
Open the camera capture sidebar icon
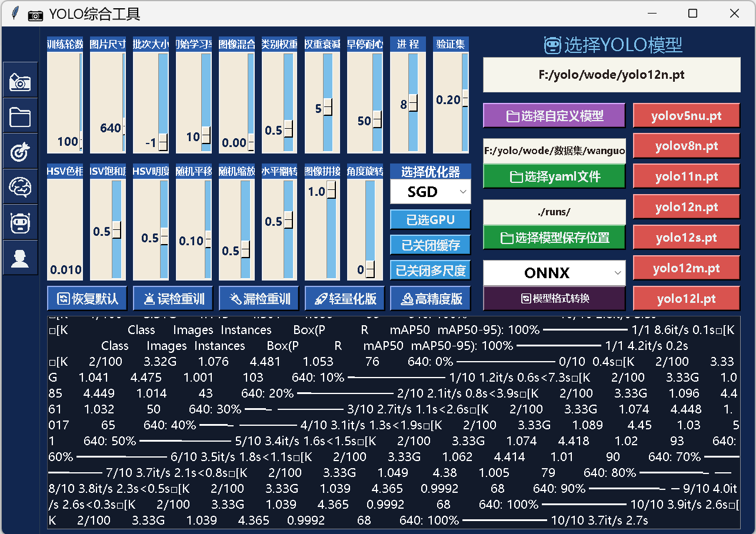[x=20, y=81]
